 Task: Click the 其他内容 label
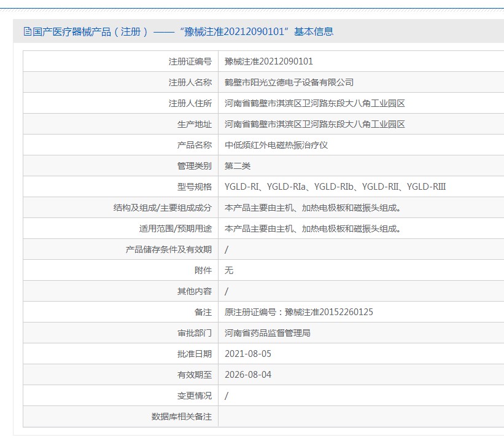[194, 291]
